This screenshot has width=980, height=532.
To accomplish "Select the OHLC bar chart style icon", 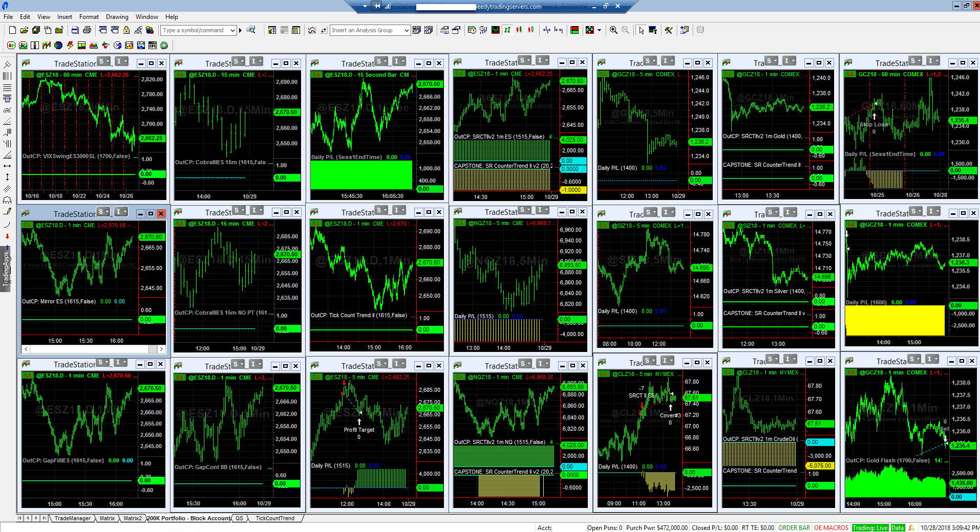I will pyautogui.click(x=507, y=30).
